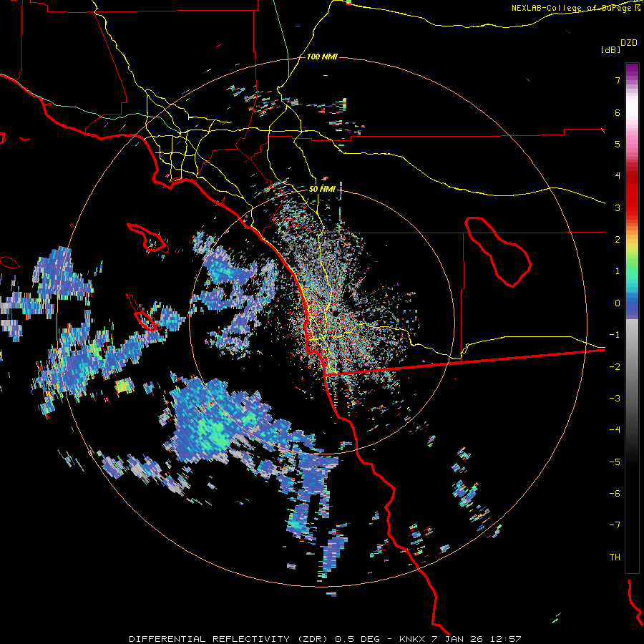Click the NEXLAB-College of DuPage credit text

tap(576, 8)
